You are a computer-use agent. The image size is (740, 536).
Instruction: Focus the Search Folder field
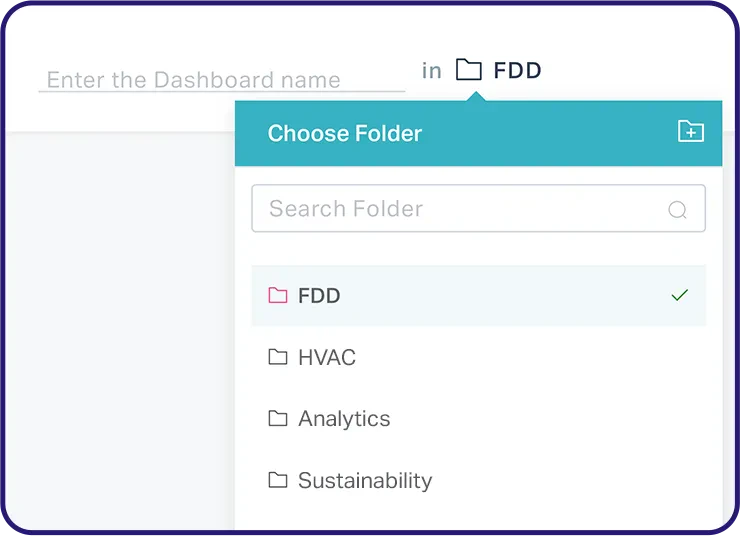coord(460,209)
